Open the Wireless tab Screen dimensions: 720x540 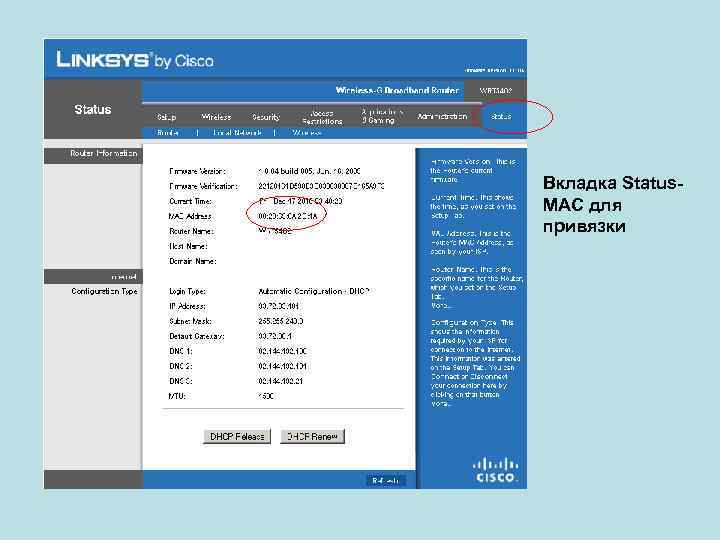point(216,117)
